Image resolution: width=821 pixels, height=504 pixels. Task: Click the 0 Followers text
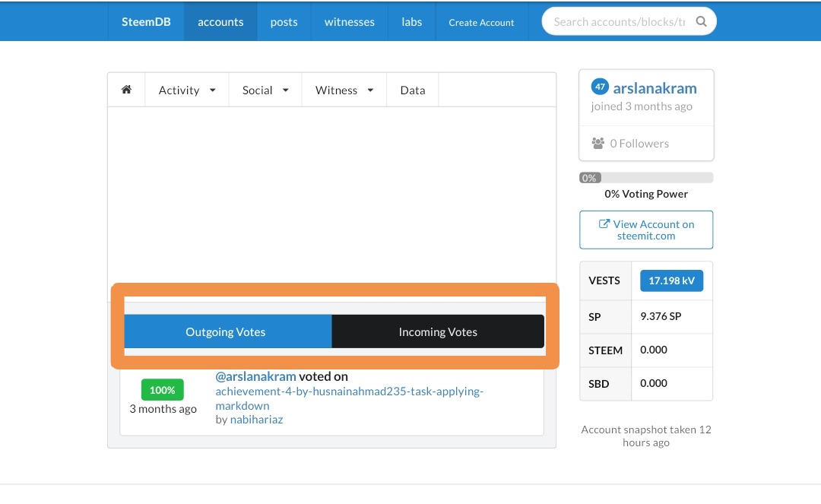[639, 144]
